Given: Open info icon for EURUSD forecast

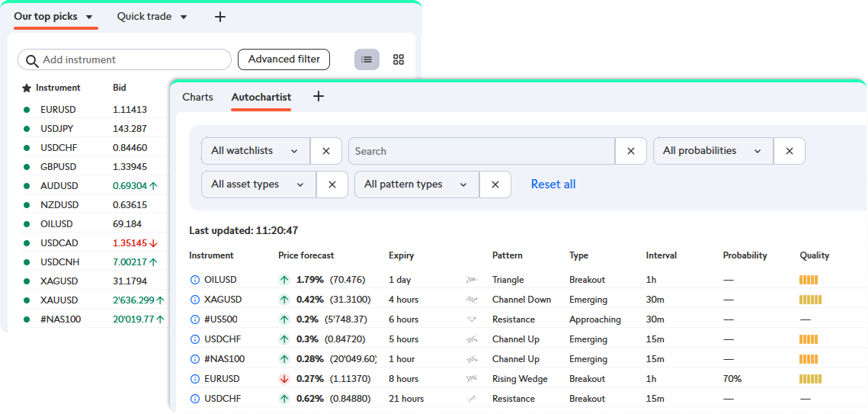Looking at the screenshot, I should [x=194, y=379].
